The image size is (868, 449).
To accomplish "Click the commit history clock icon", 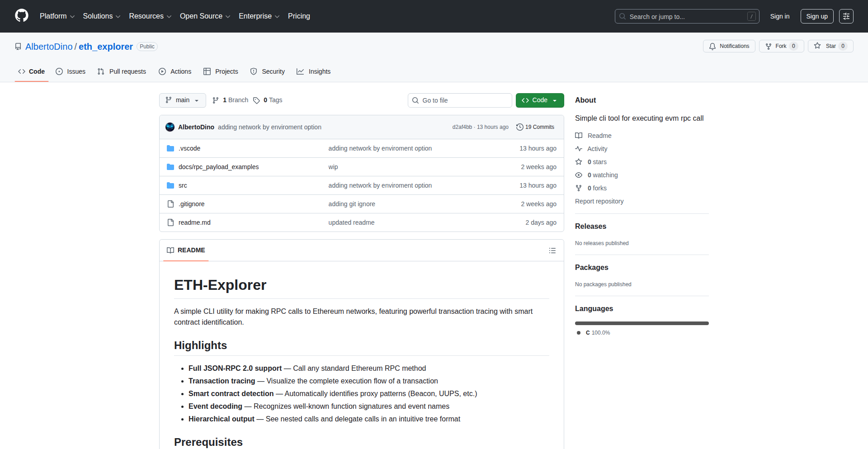I will tap(519, 127).
